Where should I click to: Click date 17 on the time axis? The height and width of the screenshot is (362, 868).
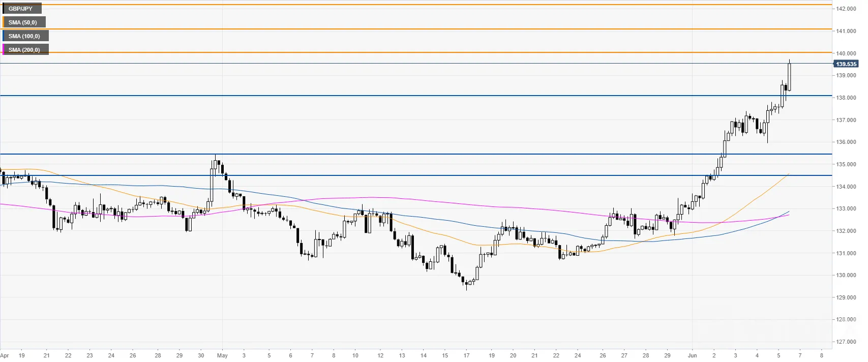466,355
